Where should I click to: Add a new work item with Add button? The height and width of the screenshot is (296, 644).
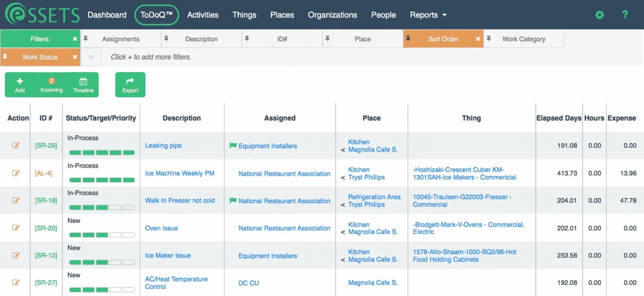(20, 85)
